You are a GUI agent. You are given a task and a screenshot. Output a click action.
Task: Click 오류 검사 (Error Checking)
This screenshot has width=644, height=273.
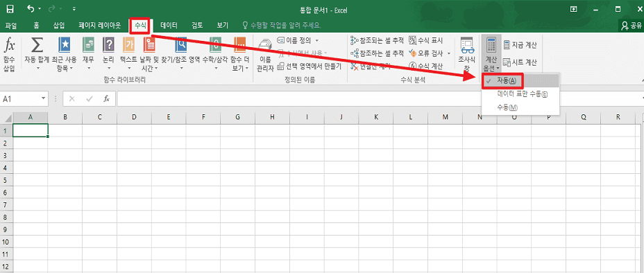(425, 53)
